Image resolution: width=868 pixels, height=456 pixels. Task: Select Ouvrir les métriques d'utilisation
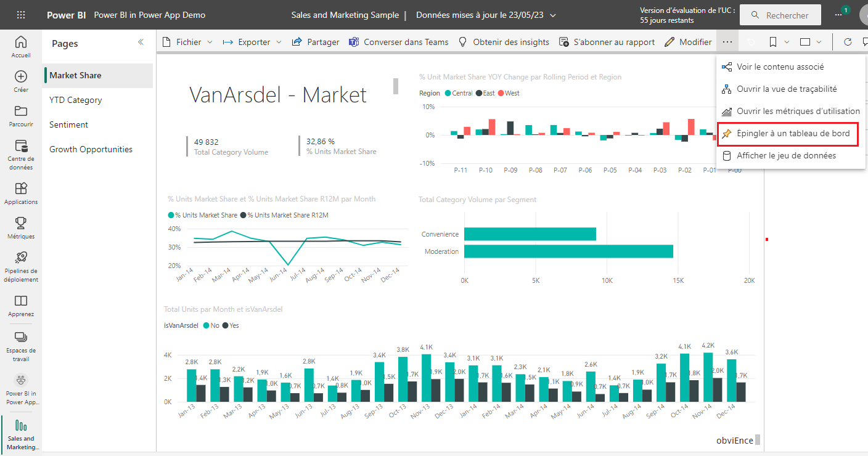pos(792,111)
